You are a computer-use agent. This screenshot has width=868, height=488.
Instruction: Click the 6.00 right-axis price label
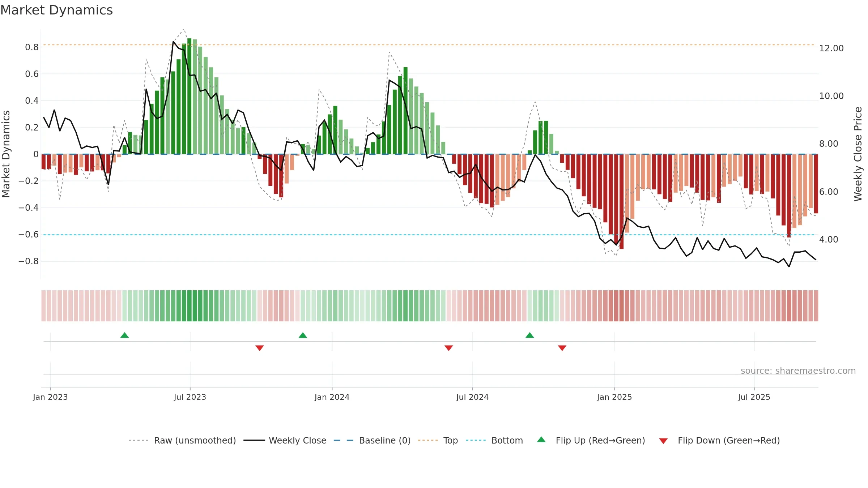point(829,192)
